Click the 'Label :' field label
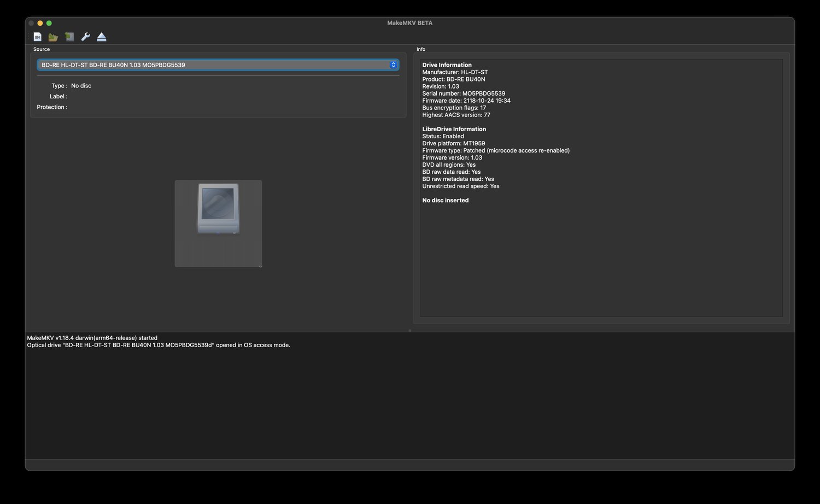This screenshot has width=820, height=504. 58,96
